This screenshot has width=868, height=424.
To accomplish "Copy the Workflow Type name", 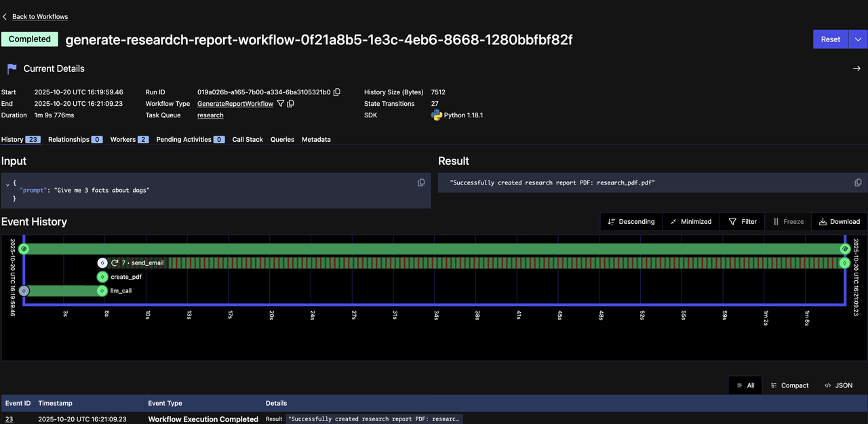I will (290, 104).
